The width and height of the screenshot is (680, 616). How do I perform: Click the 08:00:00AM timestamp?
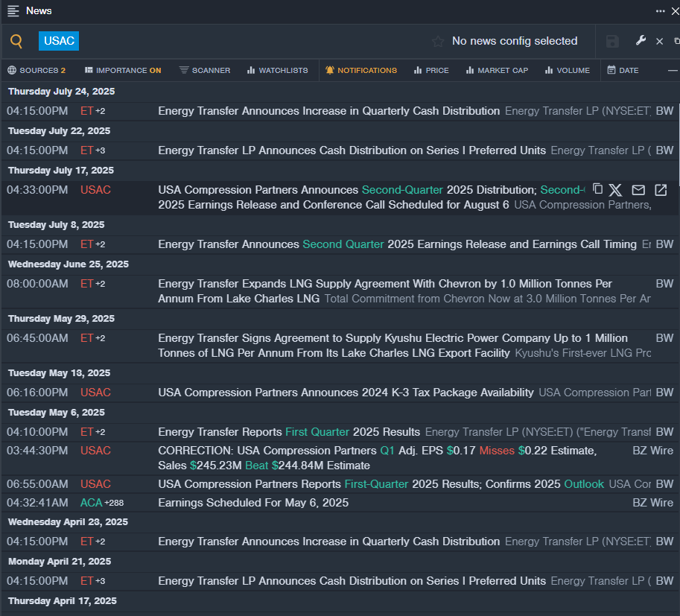37,284
